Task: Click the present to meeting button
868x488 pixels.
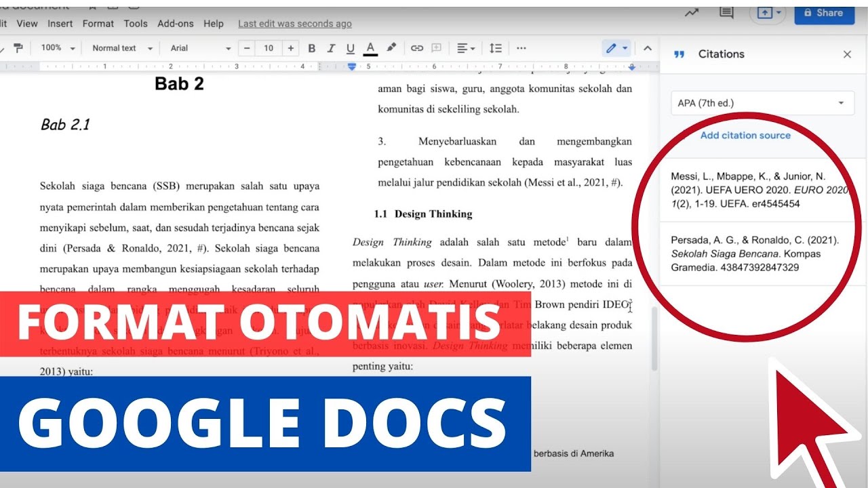Action: tap(768, 13)
